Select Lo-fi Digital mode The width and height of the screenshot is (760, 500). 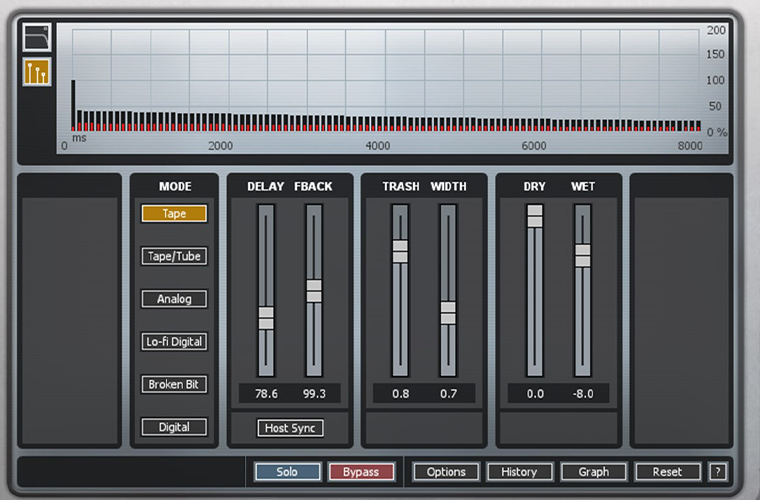(x=174, y=342)
